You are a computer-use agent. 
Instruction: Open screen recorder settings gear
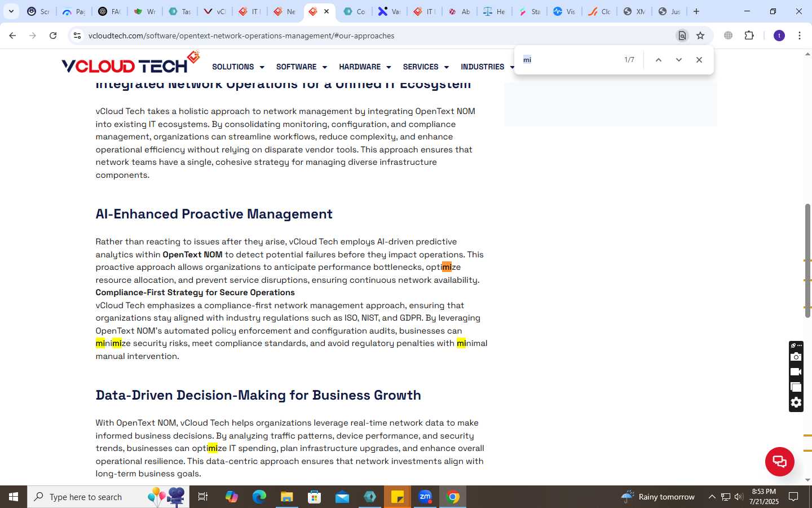point(796,402)
